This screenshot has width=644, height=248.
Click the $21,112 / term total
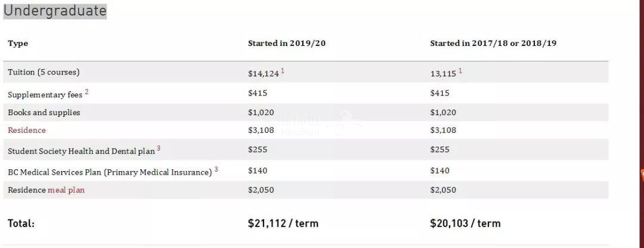click(283, 224)
